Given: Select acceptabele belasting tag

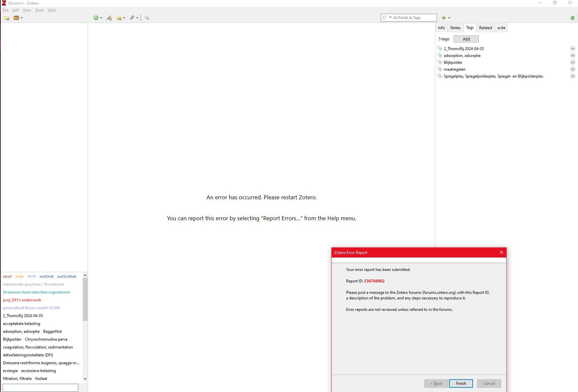Looking at the screenshot, I should [x=22, y=324].
